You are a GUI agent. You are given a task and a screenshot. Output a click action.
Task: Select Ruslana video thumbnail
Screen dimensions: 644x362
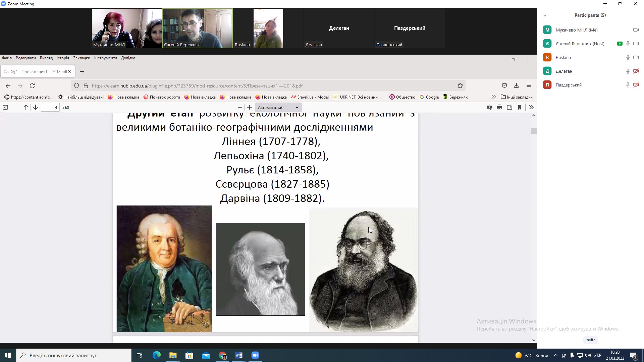268,28
